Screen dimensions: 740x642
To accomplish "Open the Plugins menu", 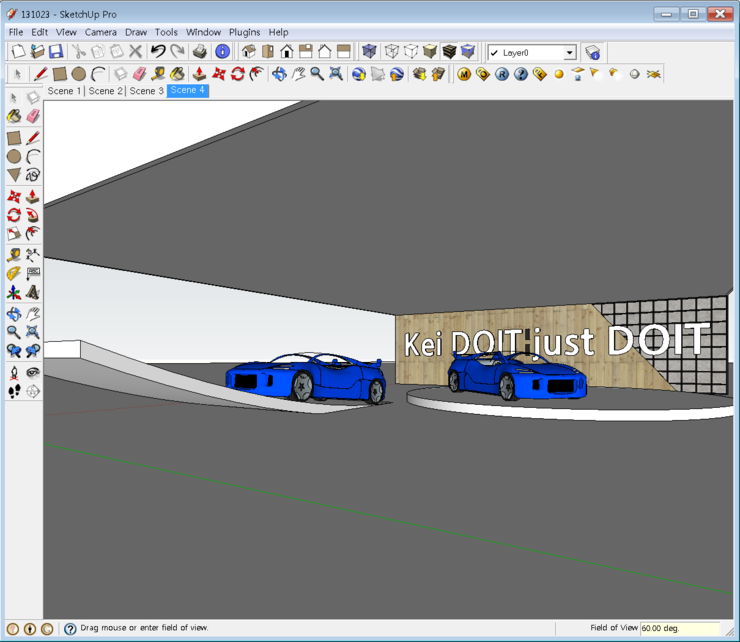I will pos(244,32).
